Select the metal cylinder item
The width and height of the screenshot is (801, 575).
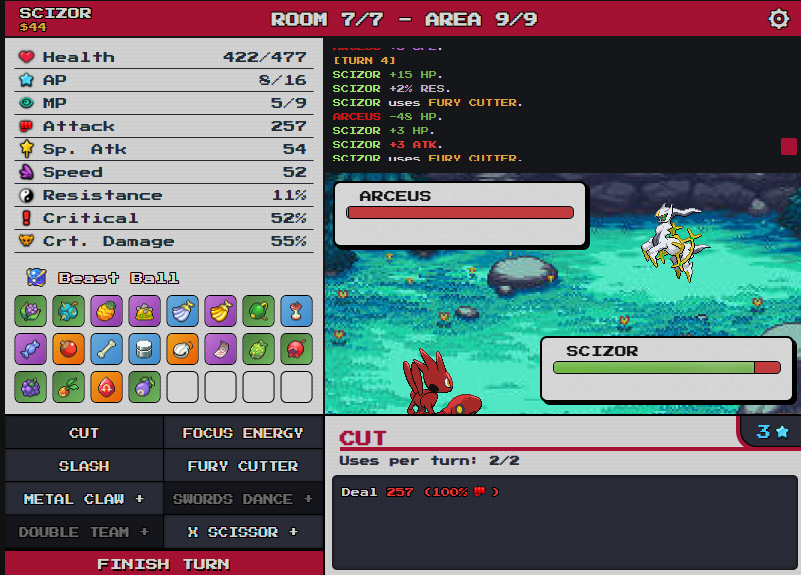145,349
